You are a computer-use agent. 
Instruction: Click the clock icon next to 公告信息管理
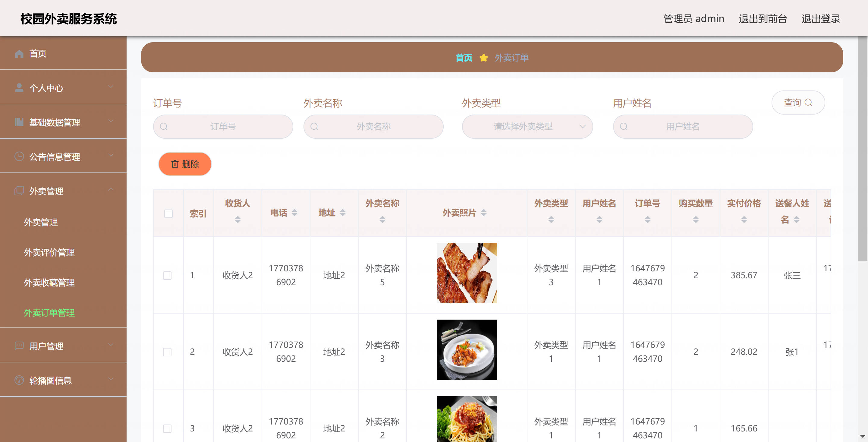pos(19,156)
